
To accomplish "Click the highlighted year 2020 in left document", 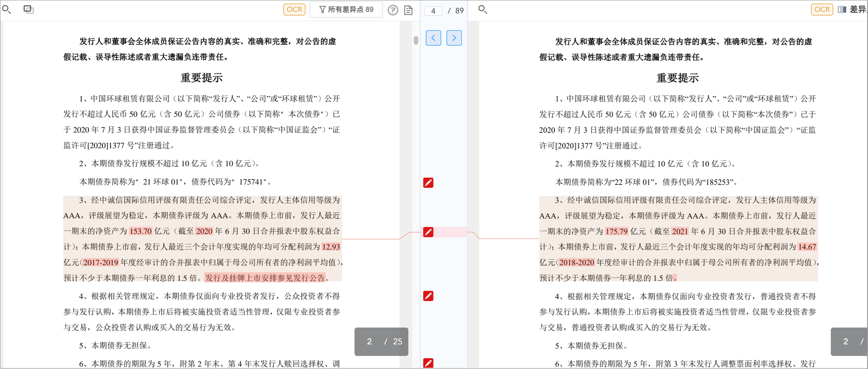I will click(x=204, y=231).
